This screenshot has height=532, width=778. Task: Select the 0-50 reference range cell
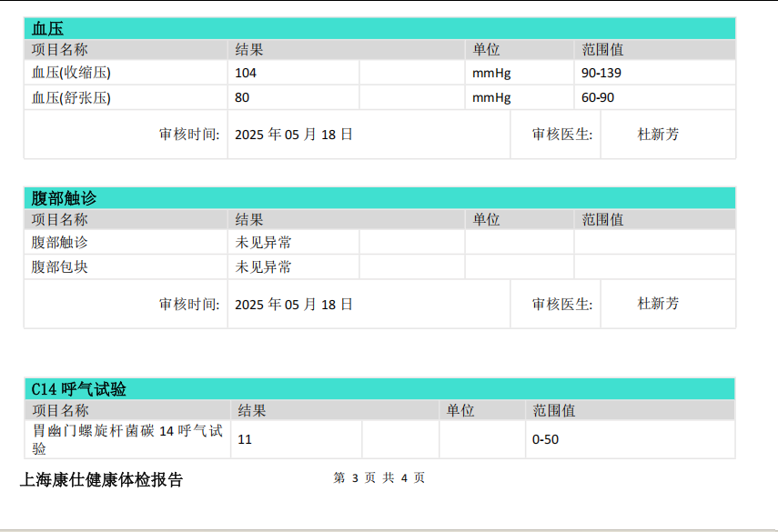pos(545,439)
